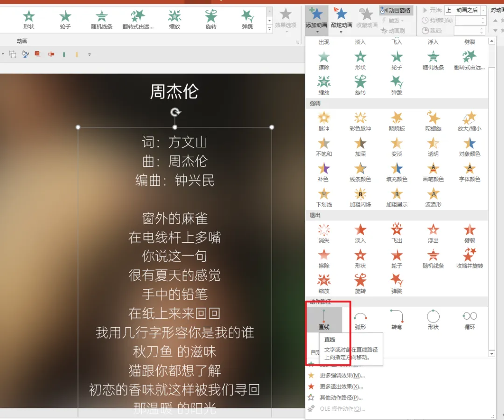Select the 缩放 animation in the ribbon gallery
The image size is (504, 420).
click(175, 20)
